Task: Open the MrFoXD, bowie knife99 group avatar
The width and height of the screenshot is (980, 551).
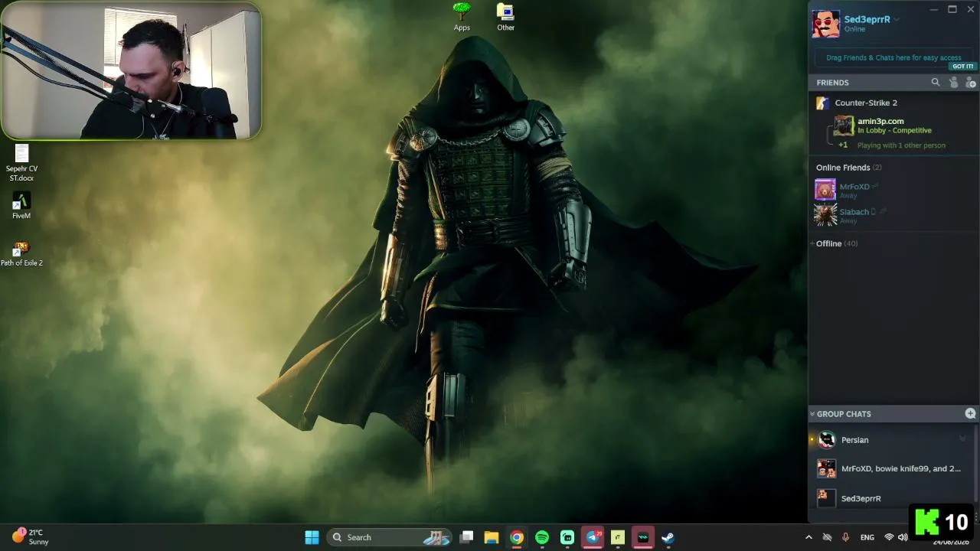Action: pos(827,468)
